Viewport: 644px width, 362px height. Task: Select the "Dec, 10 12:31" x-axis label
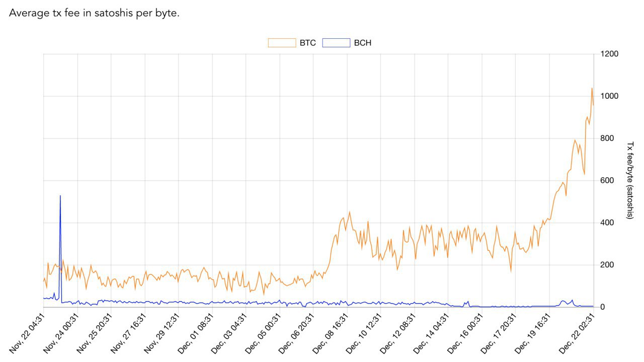[x=365, y=333]
